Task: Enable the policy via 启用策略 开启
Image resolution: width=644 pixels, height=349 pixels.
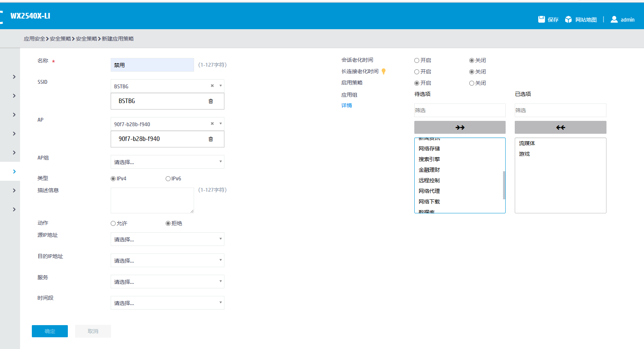Action: pyautogui.click(x=417, y=83)
